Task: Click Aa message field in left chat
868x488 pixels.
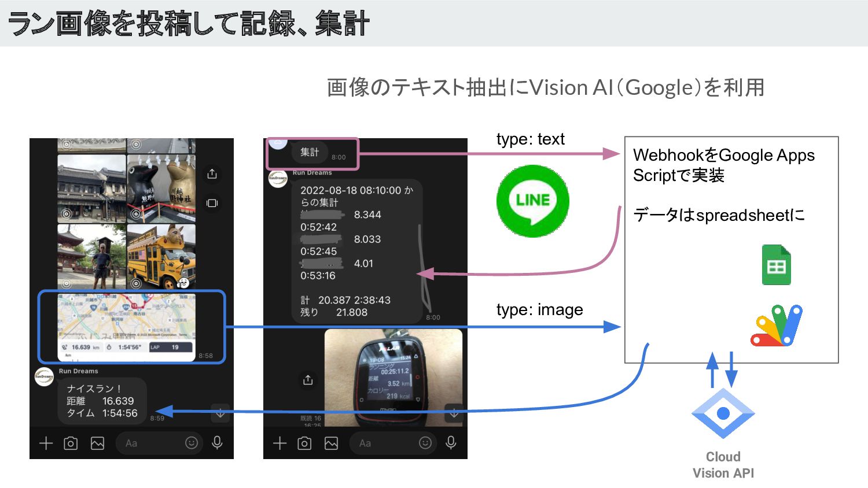Action: (x=159, y=443)
